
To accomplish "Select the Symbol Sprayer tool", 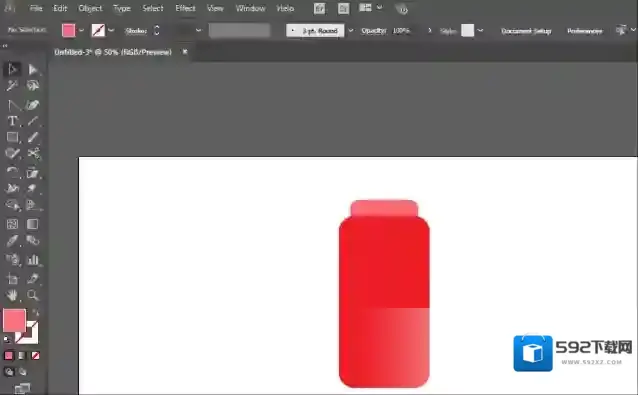I will tap(12, 260).
